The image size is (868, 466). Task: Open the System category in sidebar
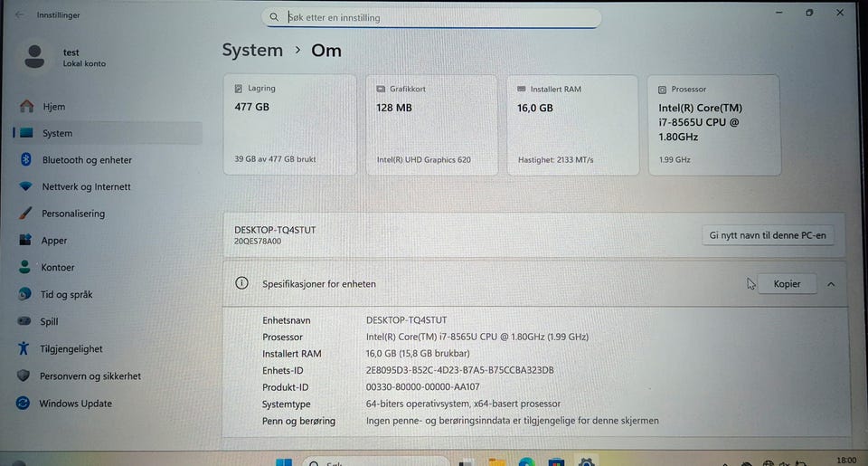(108, 133)
